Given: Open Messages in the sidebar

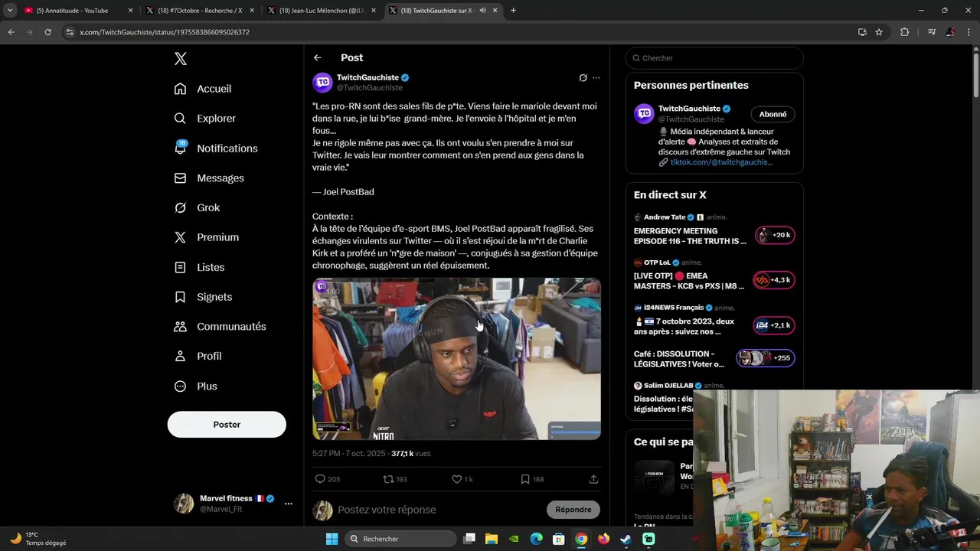Looking at the screenshot, I should point(210,178).
